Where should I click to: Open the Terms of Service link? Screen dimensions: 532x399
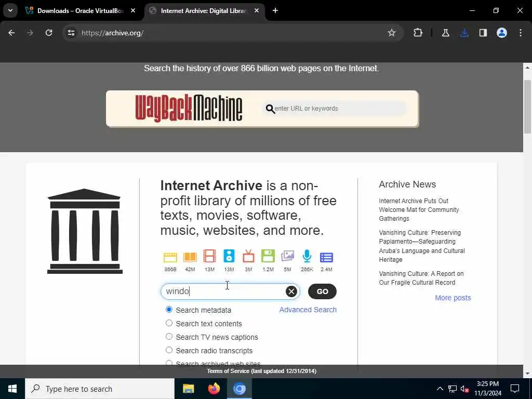(x=262, y=371)
